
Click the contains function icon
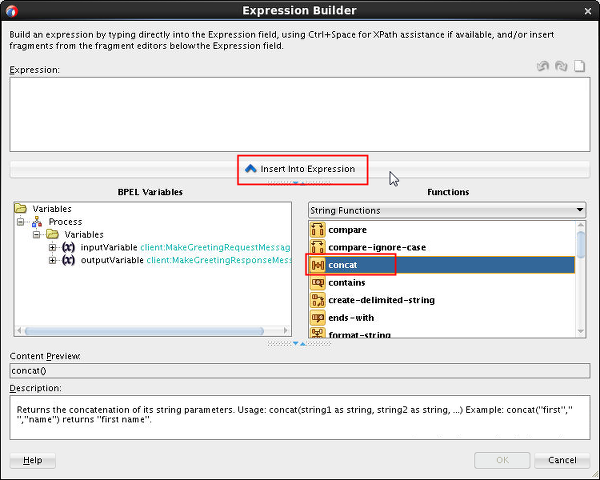[318, 283]
